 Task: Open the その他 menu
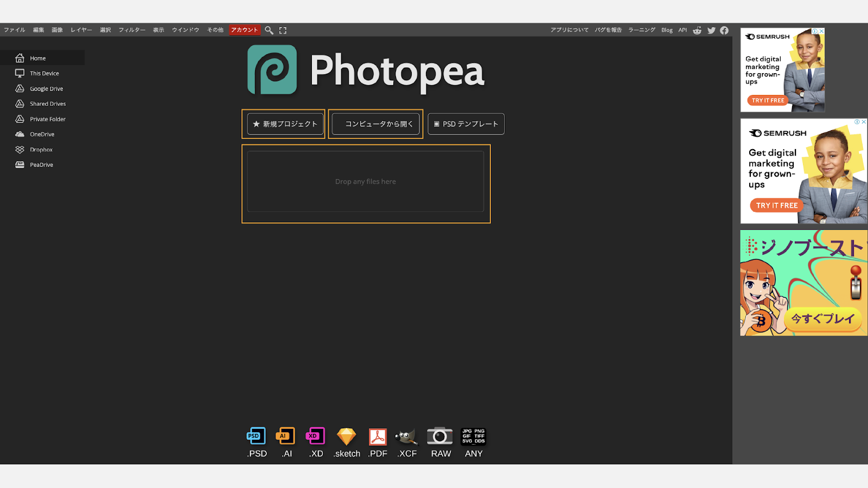tap(215, 30)
